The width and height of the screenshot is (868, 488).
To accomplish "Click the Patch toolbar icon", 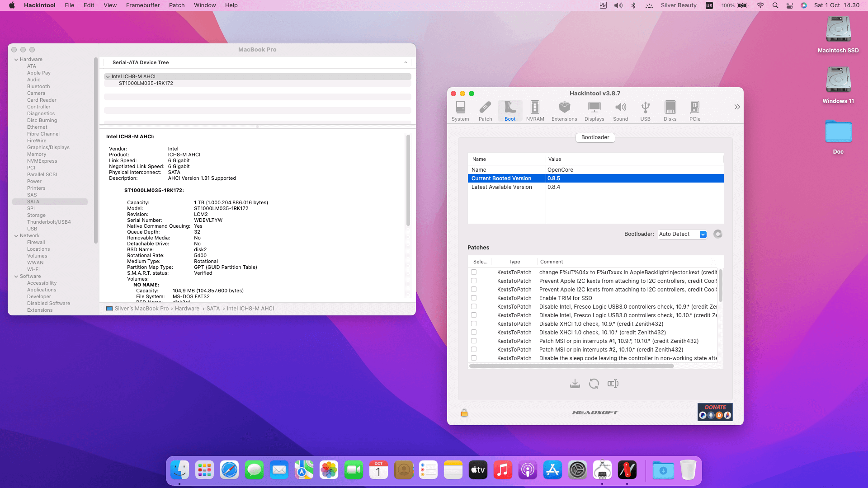I will tap(485, 111).
